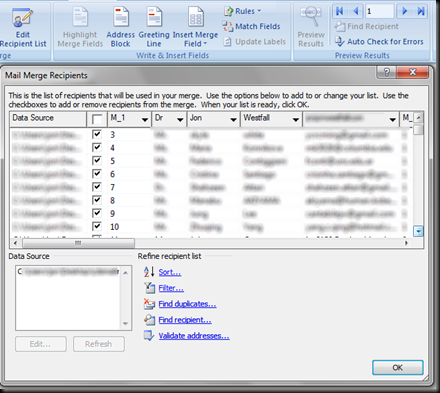This screenshot has width=440, height=393.
Task: Run Auto Check for Errors
Action: point(379,42)
